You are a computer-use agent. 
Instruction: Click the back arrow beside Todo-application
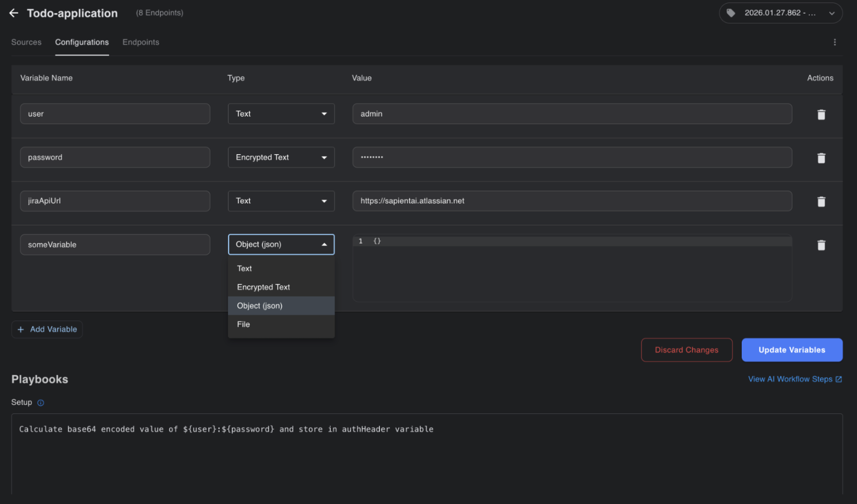tap(13, 13)
